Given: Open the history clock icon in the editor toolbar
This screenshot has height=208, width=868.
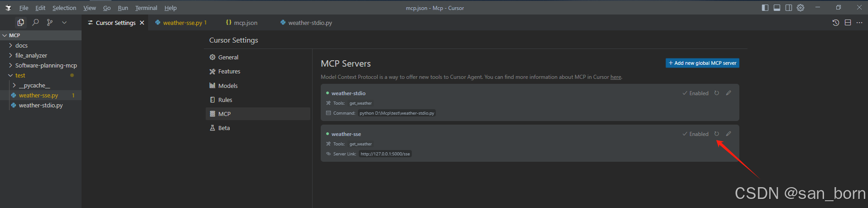Looking at the screenshot, I should (836, 23).
